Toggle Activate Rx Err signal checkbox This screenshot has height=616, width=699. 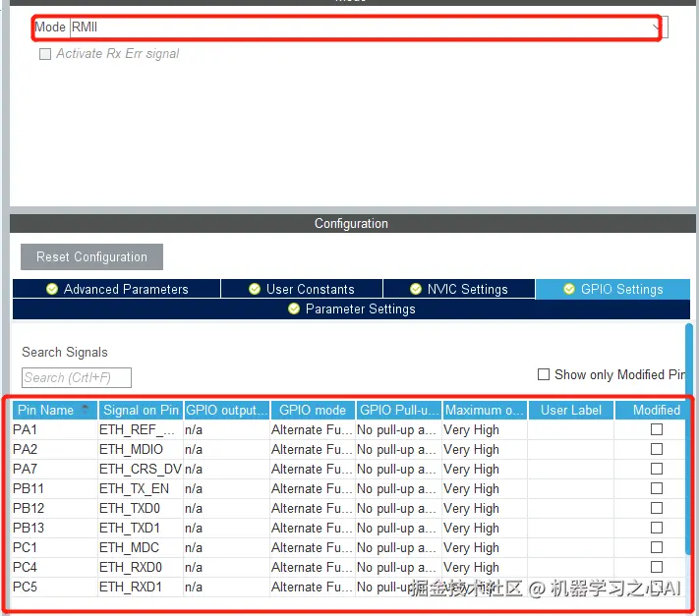(x=45, y=54)
